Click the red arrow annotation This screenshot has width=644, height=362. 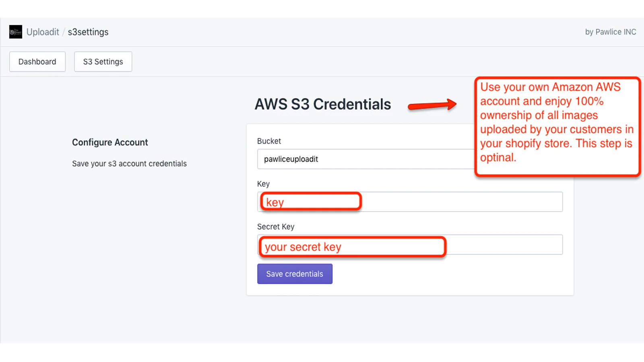[432, 105]
